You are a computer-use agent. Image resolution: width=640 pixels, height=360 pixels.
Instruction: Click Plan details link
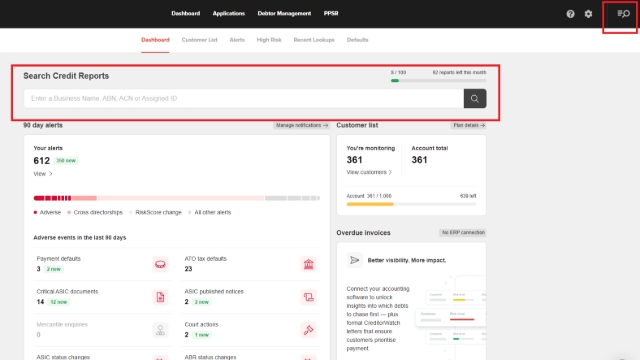pos(469,125)
